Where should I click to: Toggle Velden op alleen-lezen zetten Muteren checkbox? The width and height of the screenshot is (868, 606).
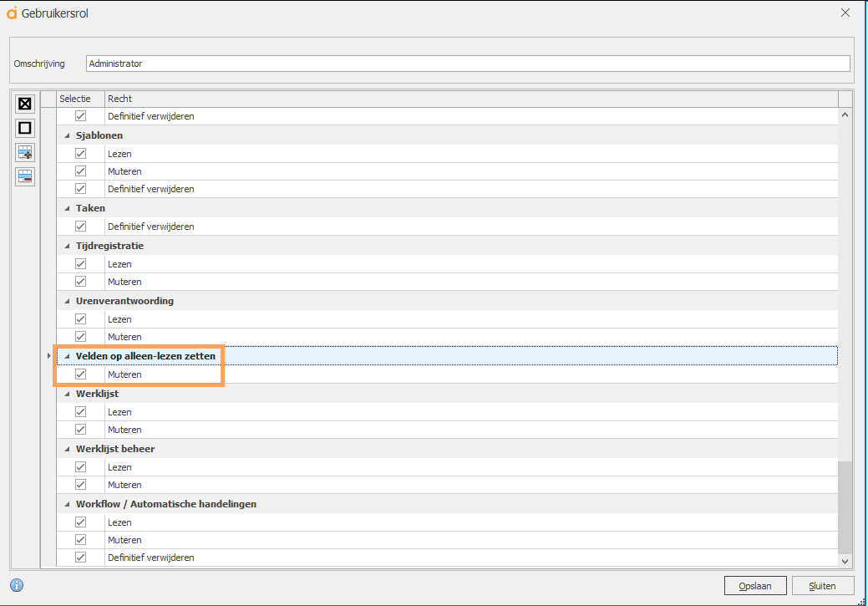(81, 374)
